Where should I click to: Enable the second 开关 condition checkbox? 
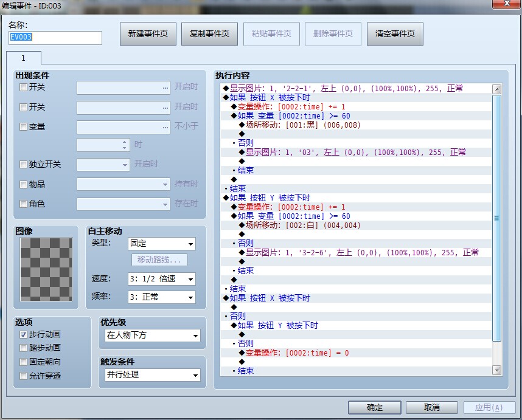(x=23, y=107)
